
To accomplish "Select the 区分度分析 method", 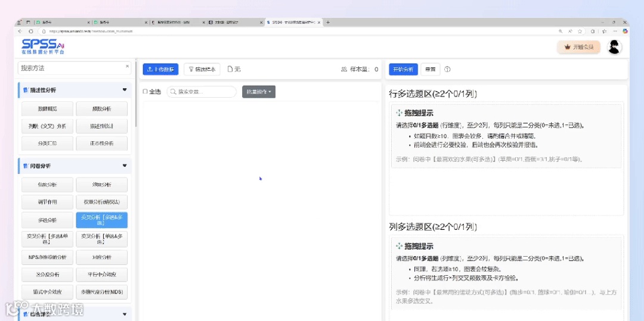I will (47, 275).
